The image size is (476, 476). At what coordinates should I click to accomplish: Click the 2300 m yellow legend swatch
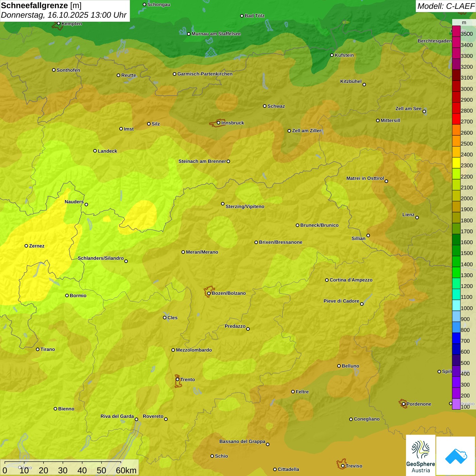tap(456, 163)
